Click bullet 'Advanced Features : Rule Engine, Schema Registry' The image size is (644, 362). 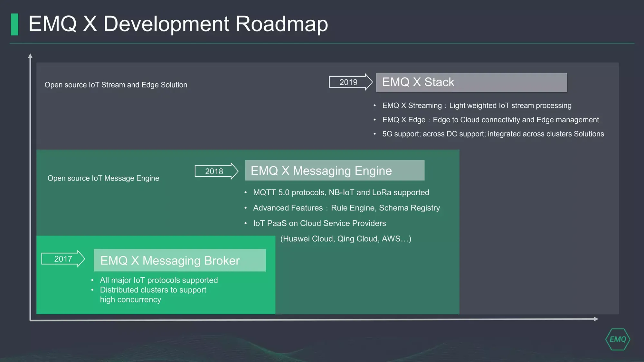click(x=346, y=208)
